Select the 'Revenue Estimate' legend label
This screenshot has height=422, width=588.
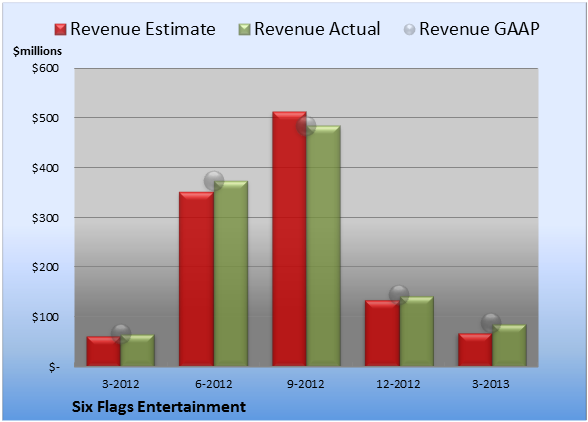click(x=143, y=29)
